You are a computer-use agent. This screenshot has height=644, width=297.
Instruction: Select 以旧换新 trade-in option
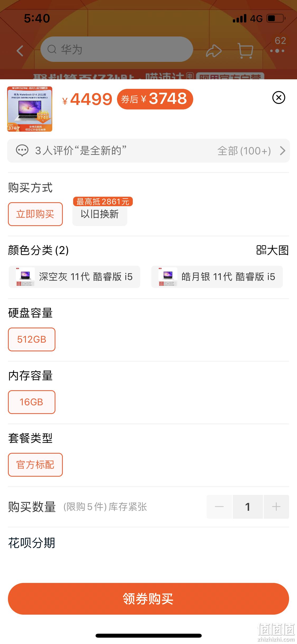[x=100, y=214]
